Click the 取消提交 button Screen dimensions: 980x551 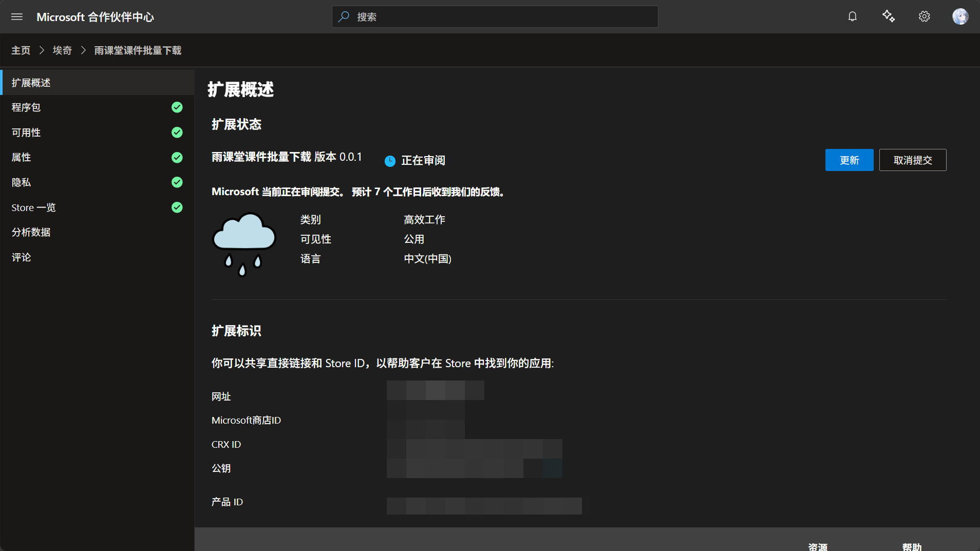click(913, 160)
